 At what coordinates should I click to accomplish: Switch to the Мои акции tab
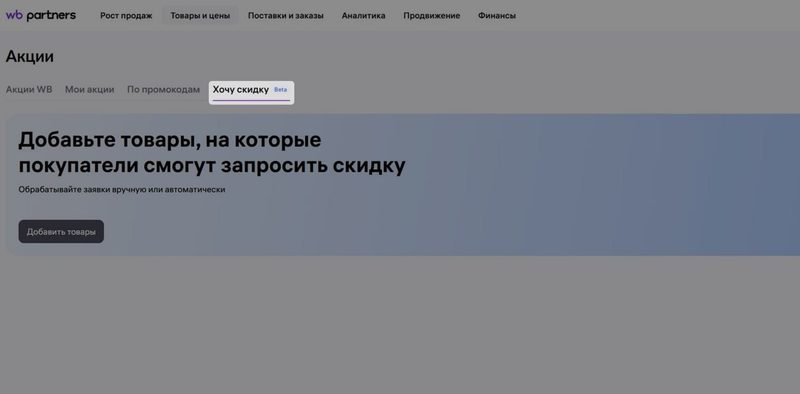[x=89, y=90]
